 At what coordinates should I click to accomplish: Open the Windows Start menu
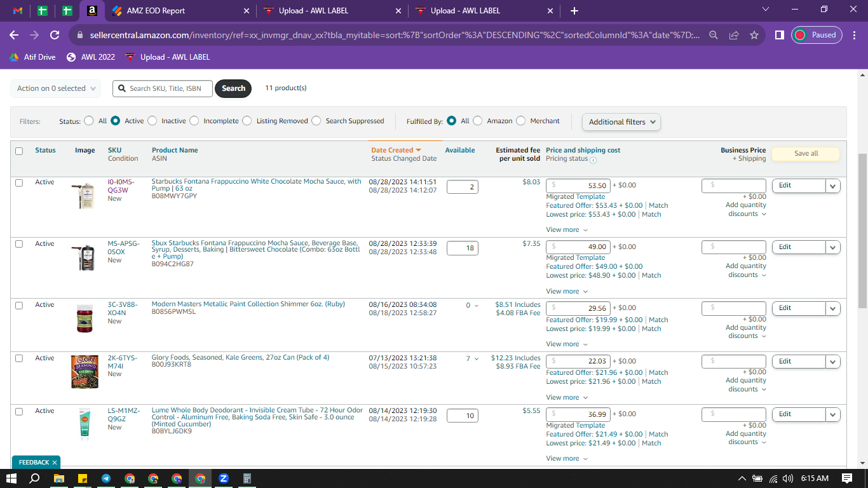pos(11,478)
